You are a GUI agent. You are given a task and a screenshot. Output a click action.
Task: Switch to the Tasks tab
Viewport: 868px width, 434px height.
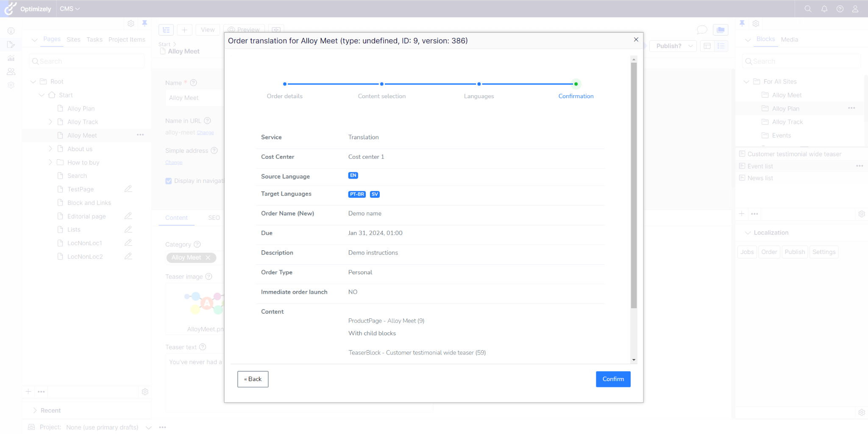click(95, 39)
